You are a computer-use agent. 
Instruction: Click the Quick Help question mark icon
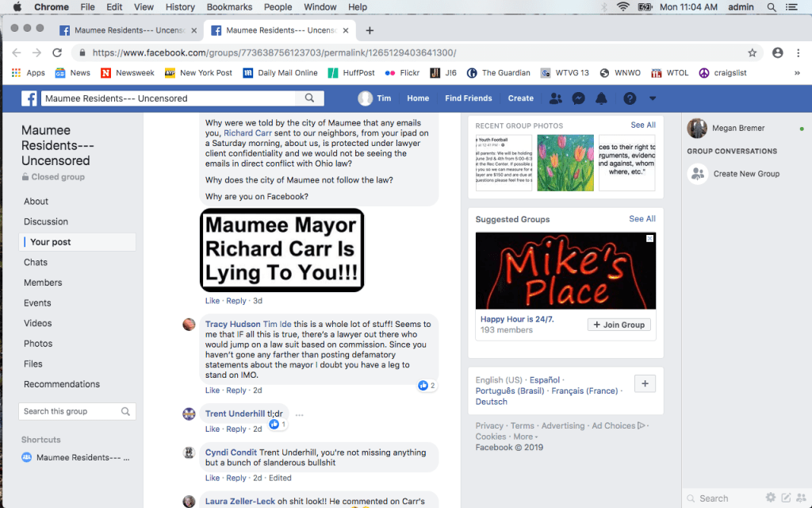coord(630,98)
